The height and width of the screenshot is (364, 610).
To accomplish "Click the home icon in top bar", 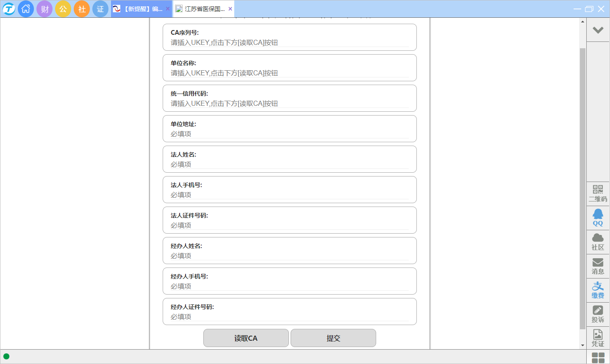I will 26,9.
